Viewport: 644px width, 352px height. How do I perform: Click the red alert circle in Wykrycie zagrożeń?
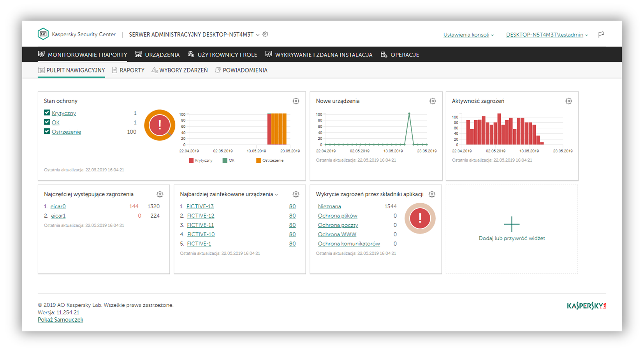point(420,218)
